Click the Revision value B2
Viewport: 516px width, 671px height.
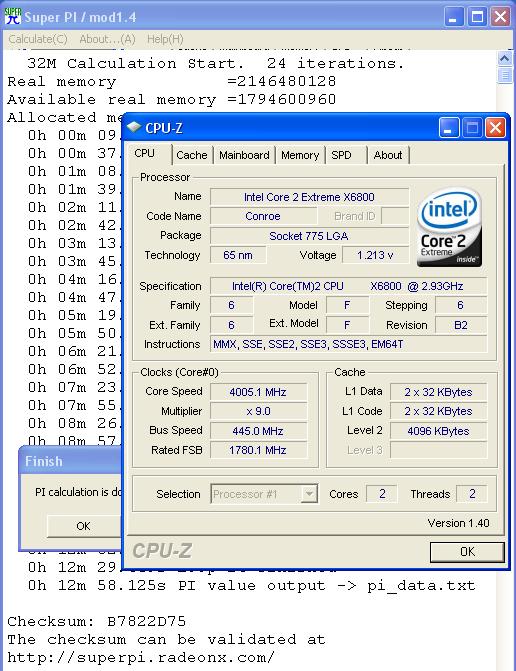pyautogui.click(x=461, y=325)
